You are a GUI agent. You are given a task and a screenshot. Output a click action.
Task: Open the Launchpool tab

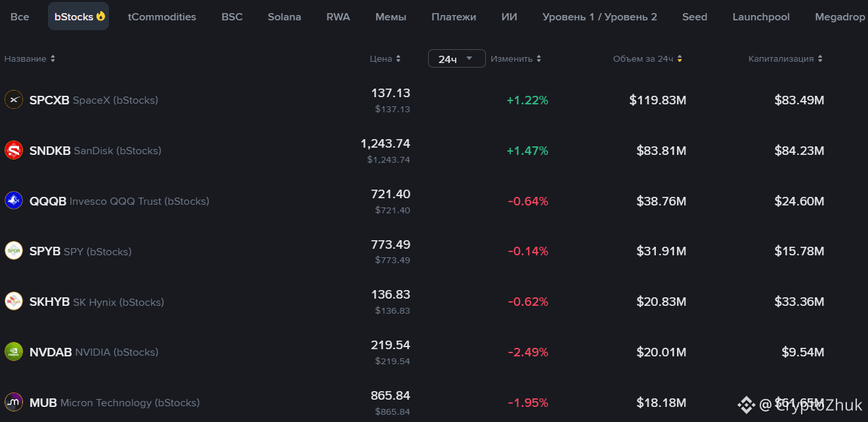[x=761, y=16]
